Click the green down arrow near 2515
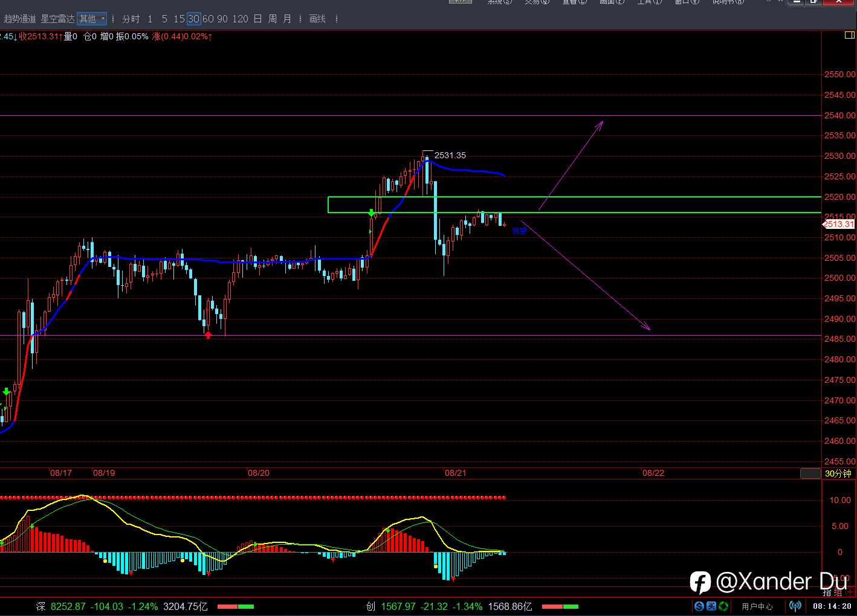 click(371, 213)
